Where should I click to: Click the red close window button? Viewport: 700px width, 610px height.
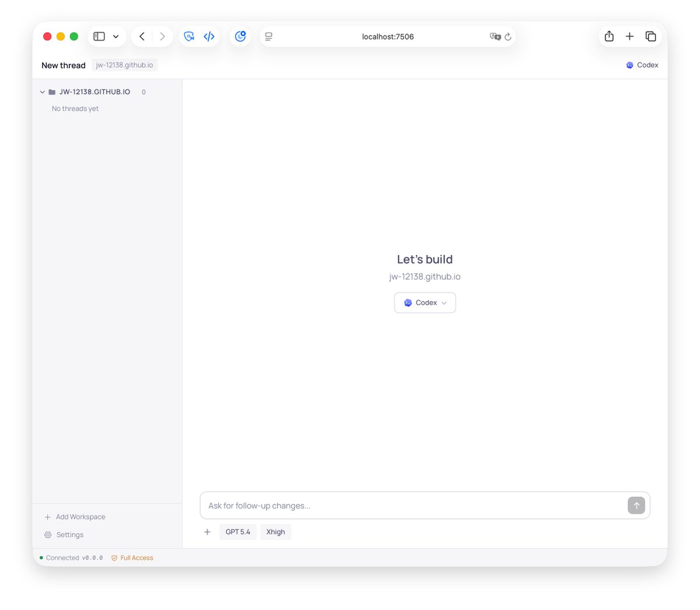coord(47,36)
